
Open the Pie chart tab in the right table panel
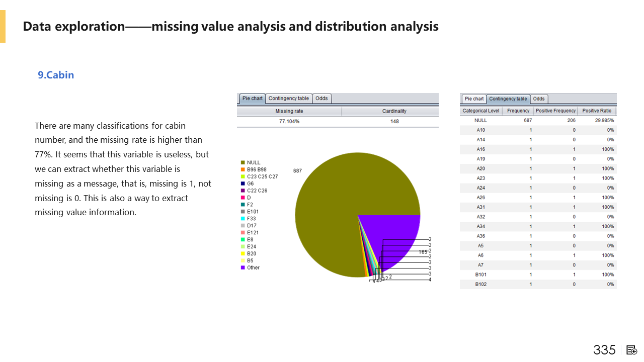pyautogui.click(x=474, y=99)
